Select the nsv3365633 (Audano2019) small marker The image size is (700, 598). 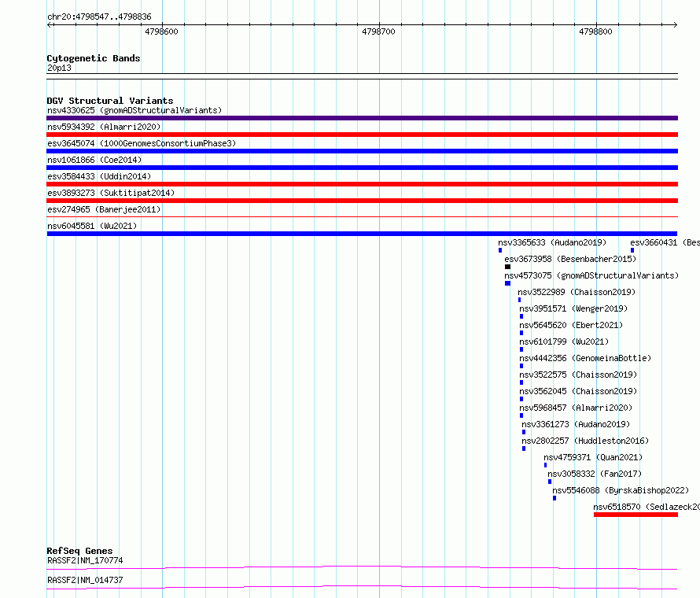[x=500, y=250]
